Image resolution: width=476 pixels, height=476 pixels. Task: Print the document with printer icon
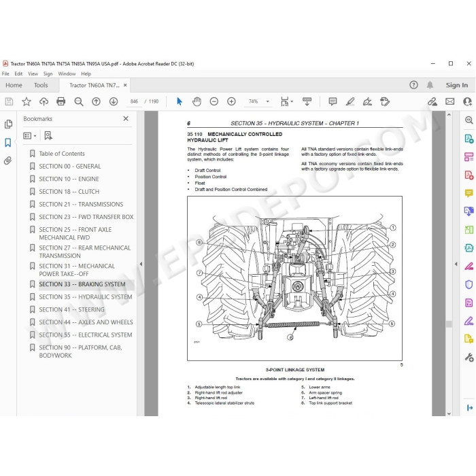point(61,101)
